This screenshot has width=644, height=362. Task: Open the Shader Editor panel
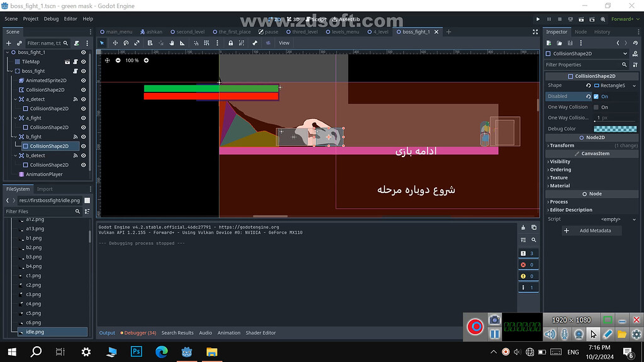pyautogui.click(x=260, y=333)
